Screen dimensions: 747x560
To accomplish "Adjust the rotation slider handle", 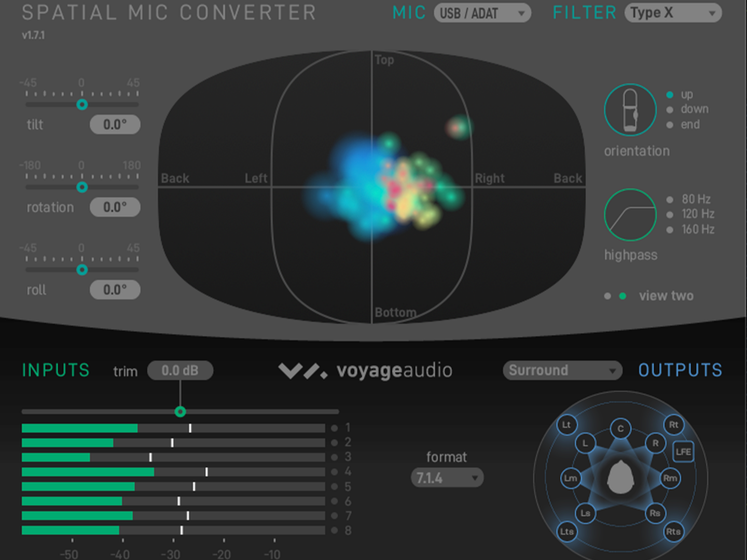I will pyautogui.click(x=82, y=188).
